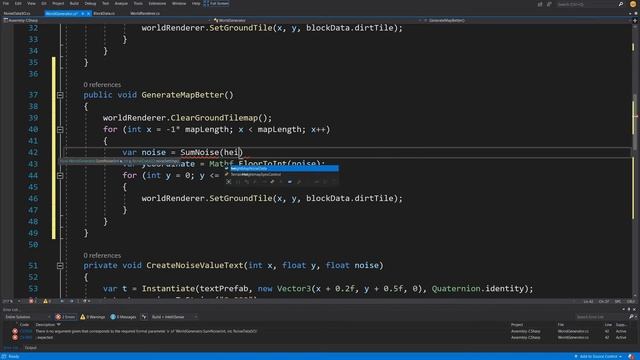Close the Error List panel
The height and width of the screenshot is (360, 640).
tap(634, 309)
